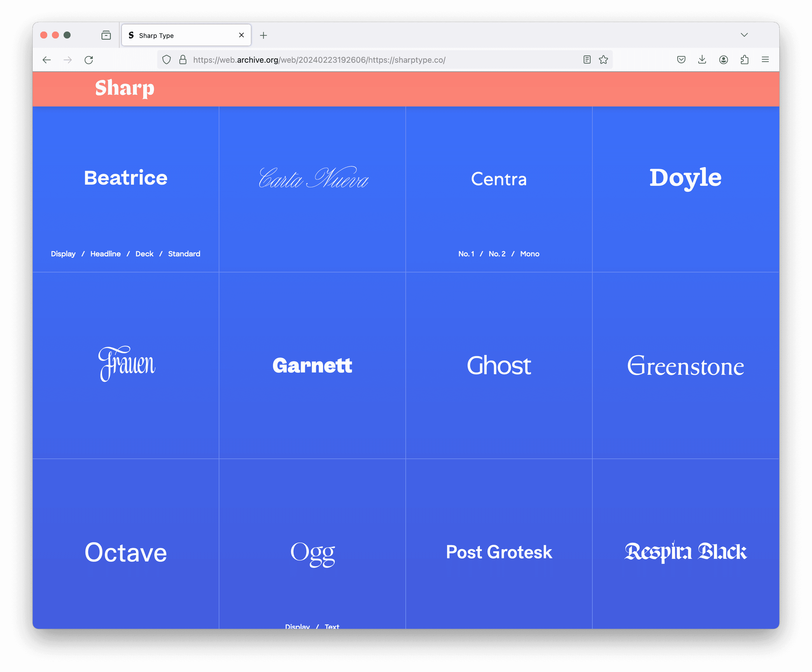
Task: Bookmark this page with star
Action: [x=603, y=60]
